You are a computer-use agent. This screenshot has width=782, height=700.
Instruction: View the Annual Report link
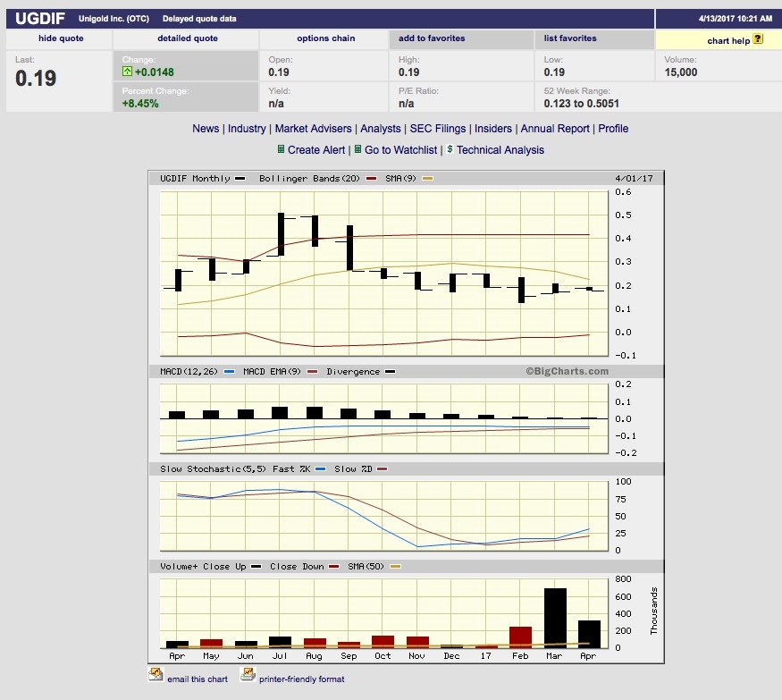[555, 129]
